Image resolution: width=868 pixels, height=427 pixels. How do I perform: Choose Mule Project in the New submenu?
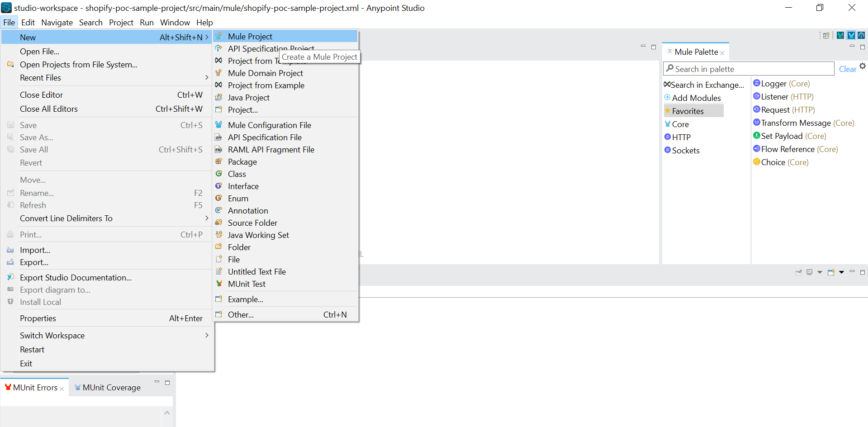tap(285, 36)
